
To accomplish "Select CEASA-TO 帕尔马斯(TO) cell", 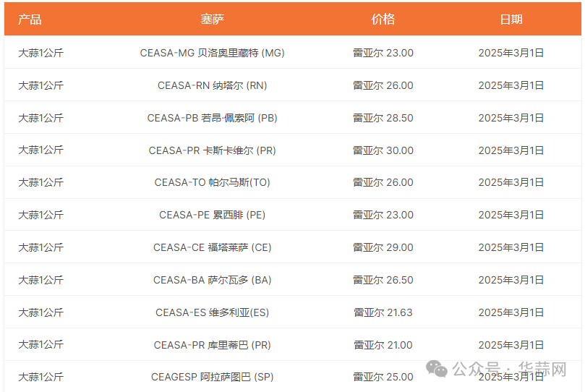I will coord(212,182).
